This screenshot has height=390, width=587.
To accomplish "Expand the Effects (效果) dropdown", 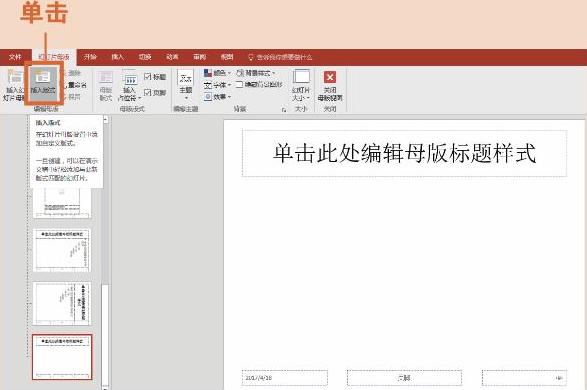I will (218, 97).
